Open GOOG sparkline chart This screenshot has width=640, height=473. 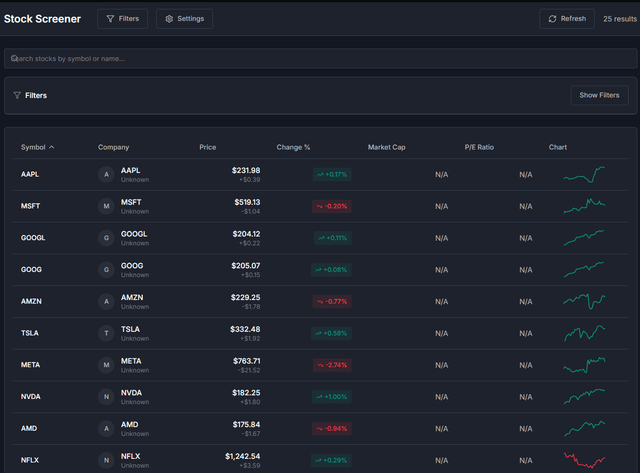(x=584, y=270)
